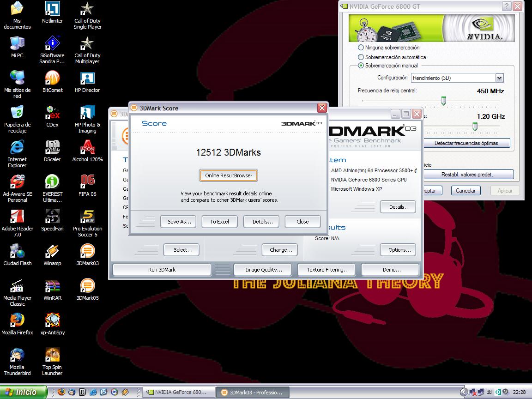This screenshot has height=399, width=532.
Task: Launch WinRAR desktop icon
Action: coord(52,290)
